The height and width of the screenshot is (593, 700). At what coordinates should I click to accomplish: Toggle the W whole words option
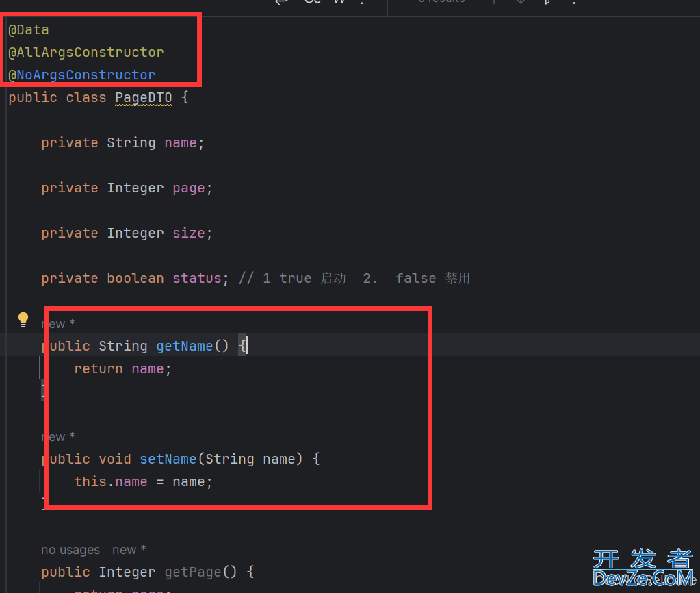point(339,2)
